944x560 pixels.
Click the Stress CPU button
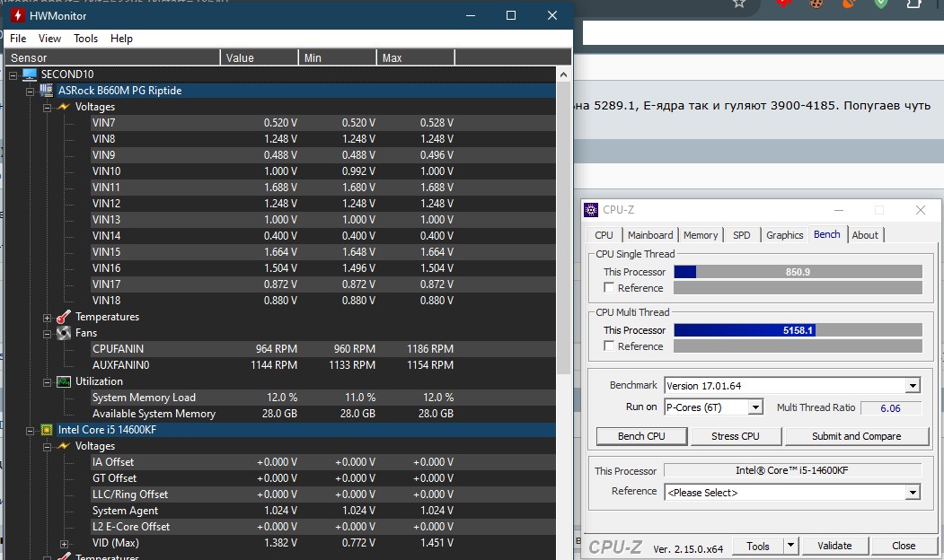[735, 436]
